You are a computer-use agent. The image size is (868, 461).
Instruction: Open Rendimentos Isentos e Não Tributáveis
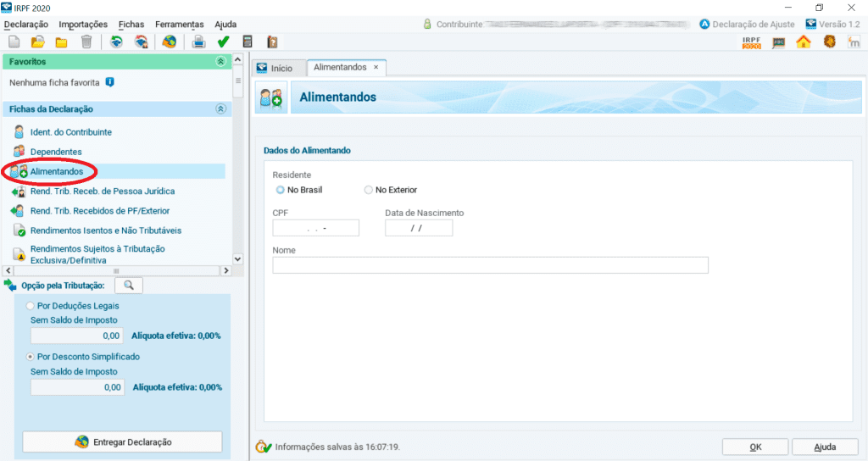[105, 230]
